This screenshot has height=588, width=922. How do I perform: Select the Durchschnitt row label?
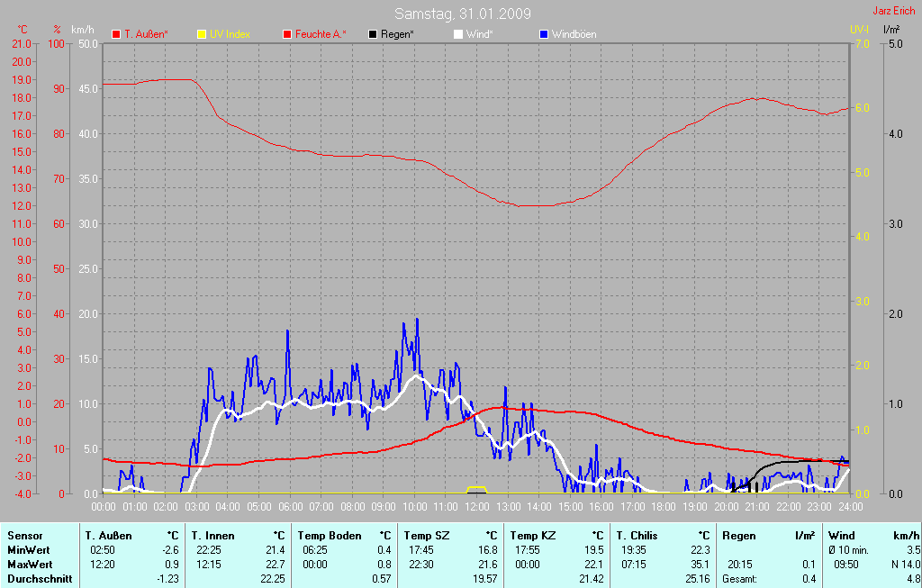[40, 579]
